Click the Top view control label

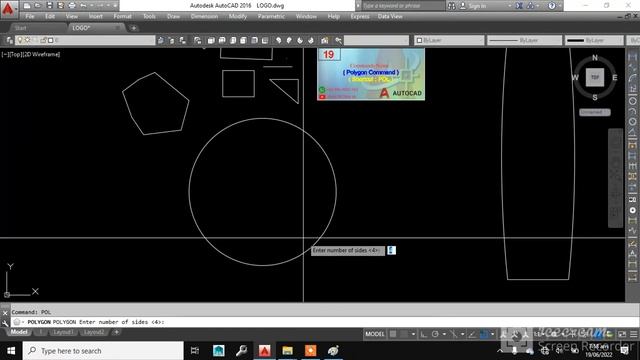point(15,54)
